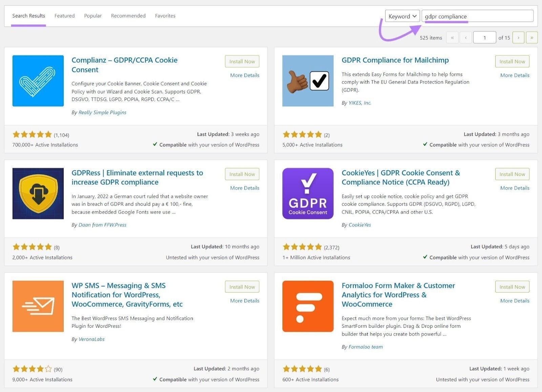
Task: Click the GDPRess yellow shield plugin icon
Action: click(x=38, y=193)
